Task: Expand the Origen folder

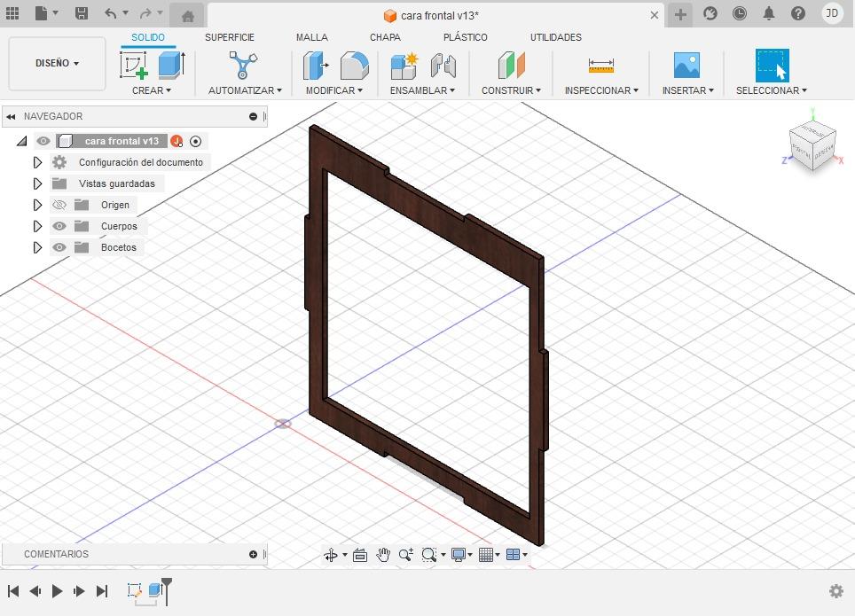Action: (37, 205)
